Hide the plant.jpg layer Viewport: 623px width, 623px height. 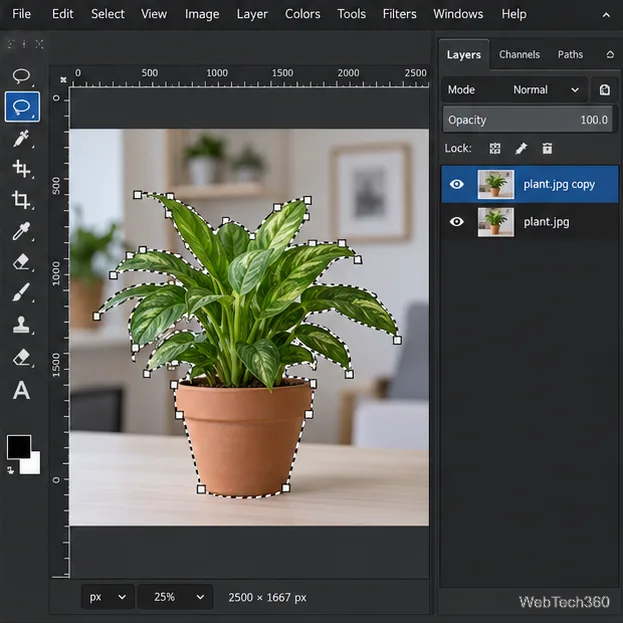point(457,221)
